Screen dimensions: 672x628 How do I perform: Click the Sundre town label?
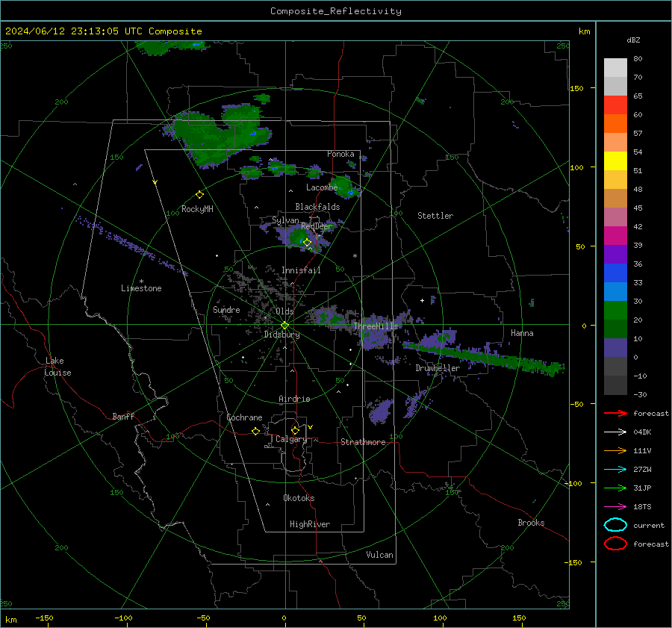[226, 309]
